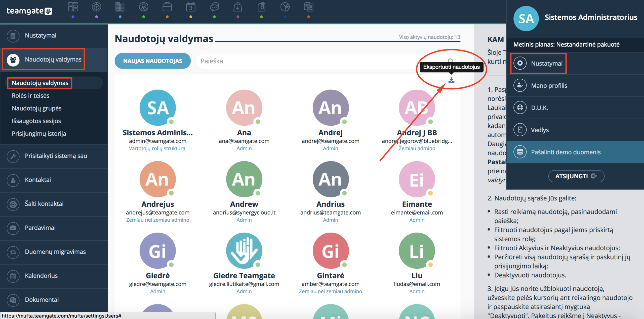The width and height of the screenshot is (644, 319).
Task: Click the teamgate logo
Action: click(29, 11)
